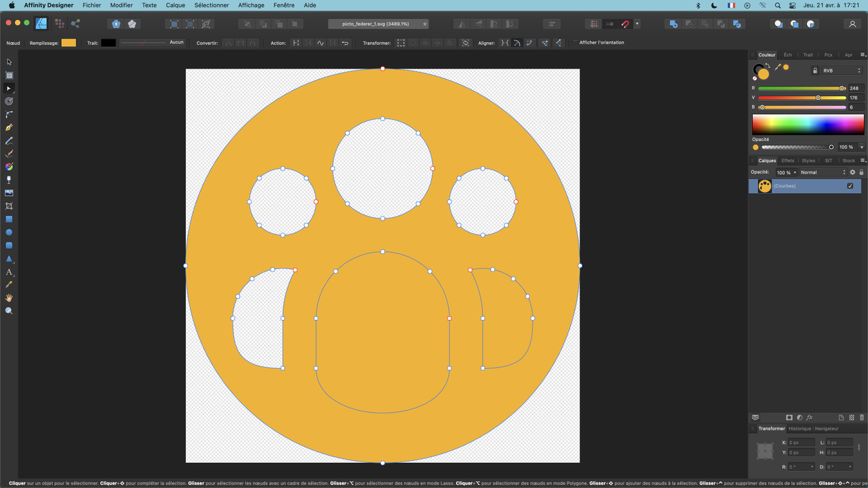Click the colour opacity slider
Viewport: 868px width, 488px height.
coord(797,147)
